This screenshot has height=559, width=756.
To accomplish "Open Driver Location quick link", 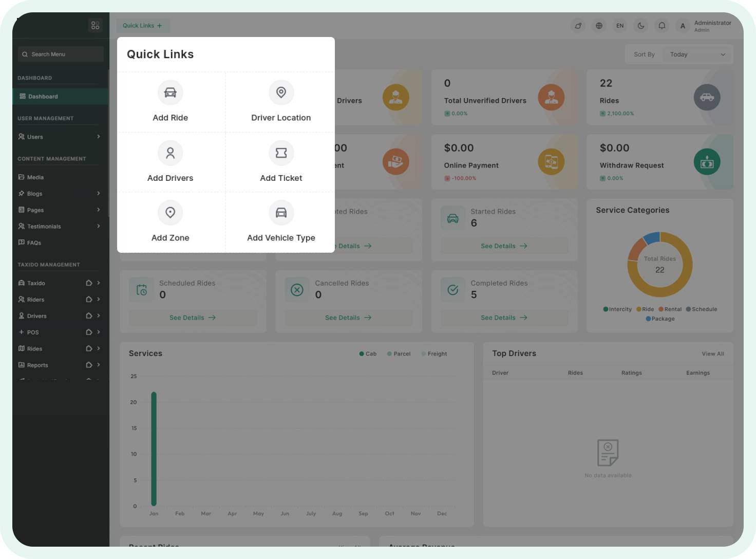I will (281, 102).
